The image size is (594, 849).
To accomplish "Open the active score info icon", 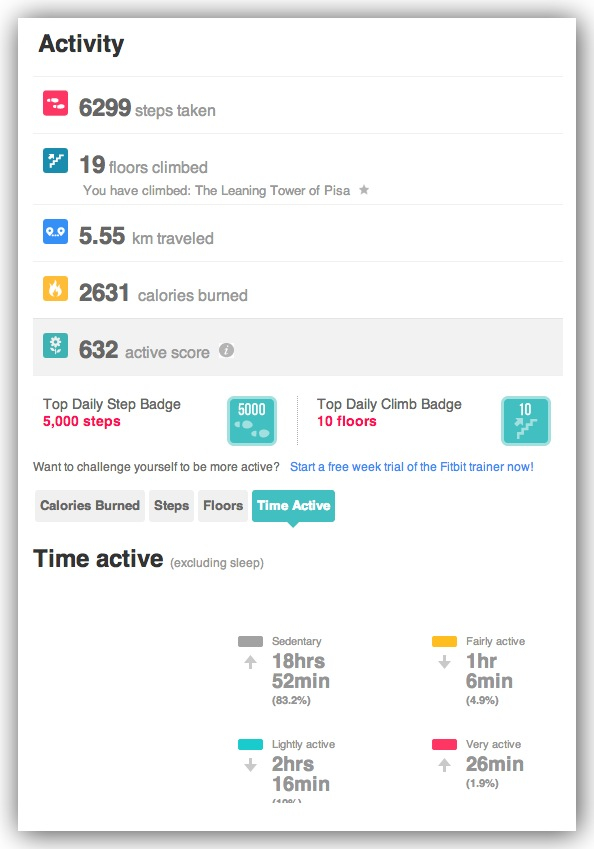I will [x=226, y=350].
